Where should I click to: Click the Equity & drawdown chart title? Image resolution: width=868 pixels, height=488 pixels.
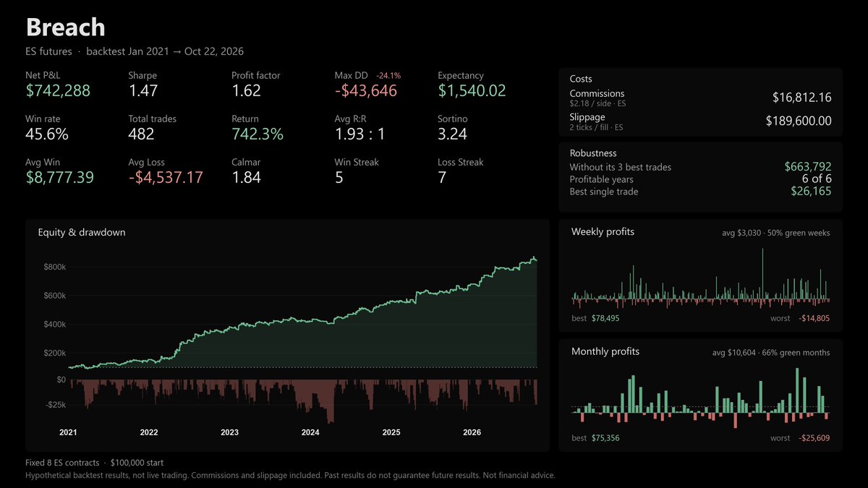pyautogui.click(x=82, y=233)
